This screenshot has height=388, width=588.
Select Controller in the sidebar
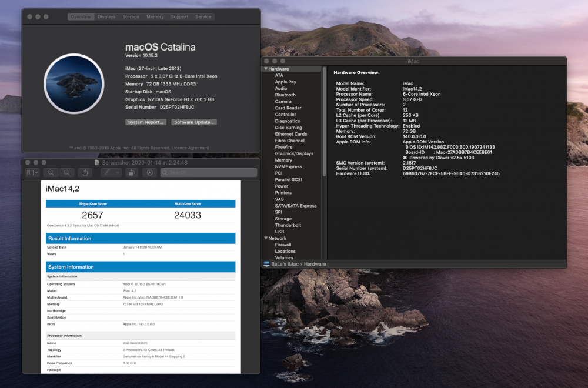pos(285,115)
